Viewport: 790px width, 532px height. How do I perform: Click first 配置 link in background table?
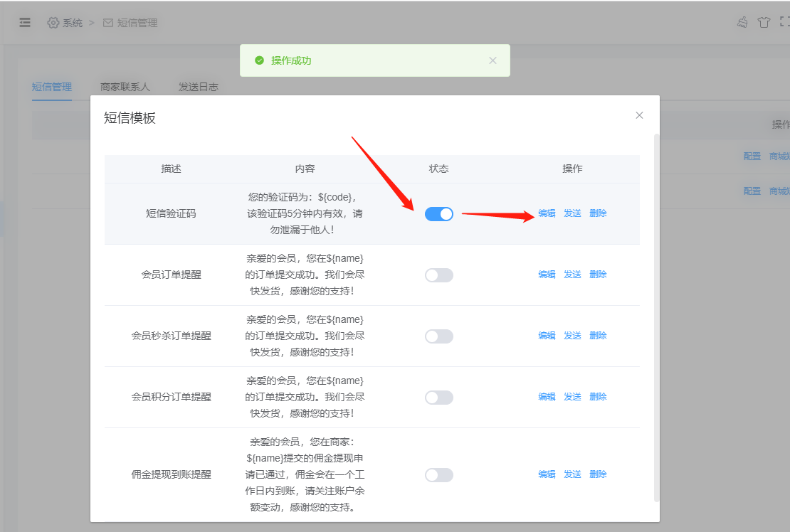click(x=752, y=156)
